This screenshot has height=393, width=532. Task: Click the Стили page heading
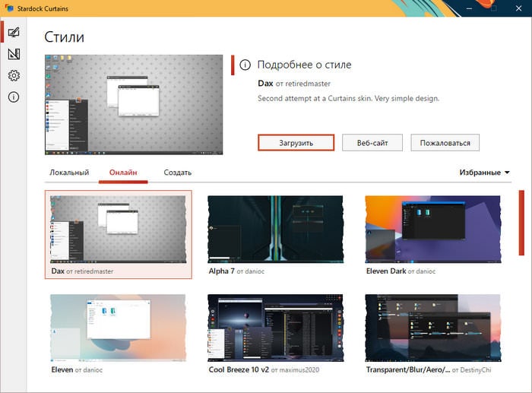click(64, 37)
